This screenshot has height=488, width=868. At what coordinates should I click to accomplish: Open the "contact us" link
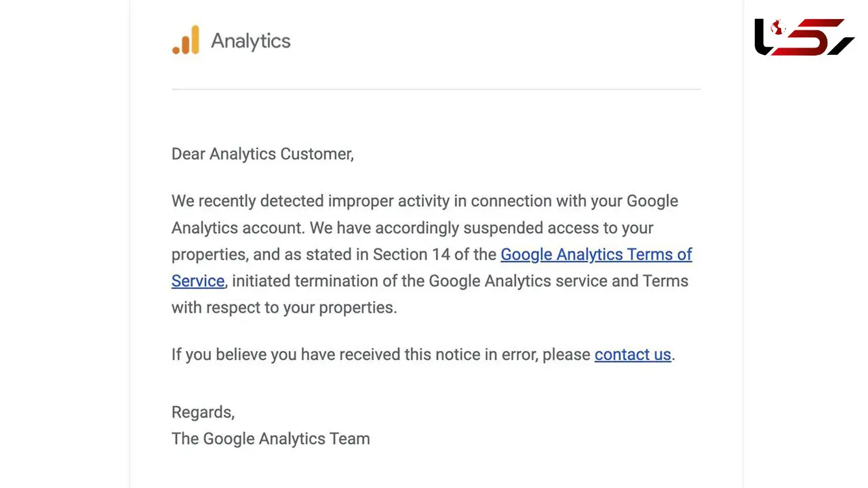tap(633, 354)
